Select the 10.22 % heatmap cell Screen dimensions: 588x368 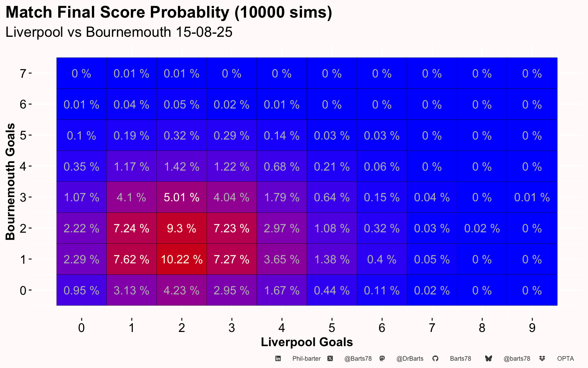pyautogui.click(x=181, y=260)
